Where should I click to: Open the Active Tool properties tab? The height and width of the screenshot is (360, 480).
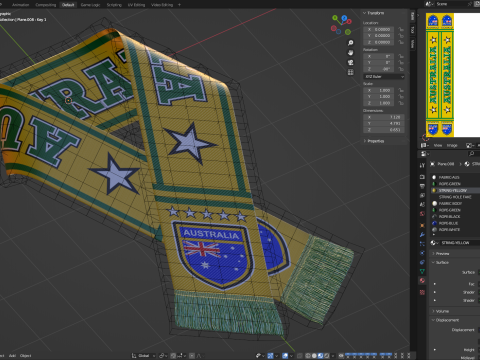click(422, 165)
